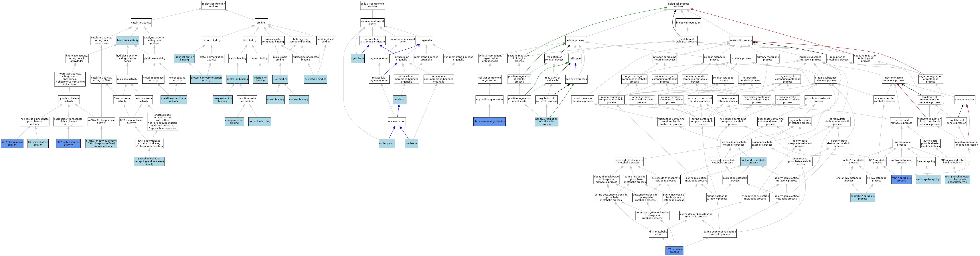Select the metalloexopeptidase activity node
Viewport: 980px width, 256px height.
(x=174, y=100)
